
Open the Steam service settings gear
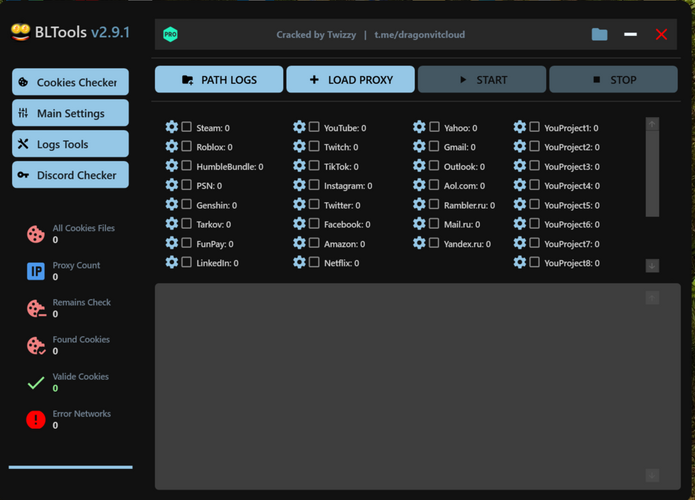pyautogui.click(x=172, y=127)
